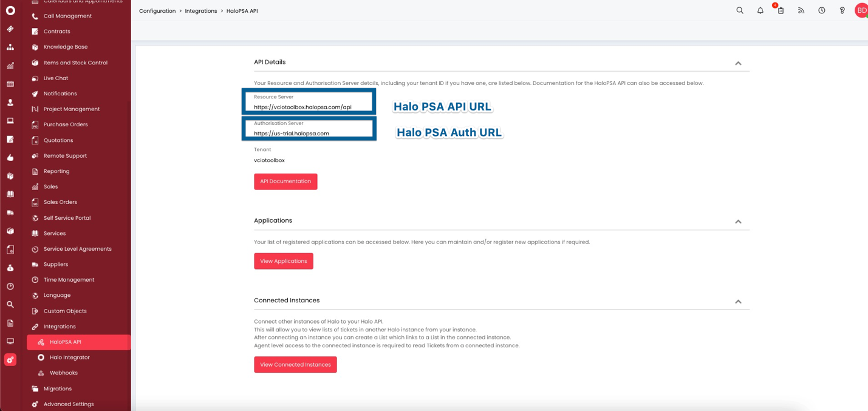Go to Advanced Settings

coord(69,404)
